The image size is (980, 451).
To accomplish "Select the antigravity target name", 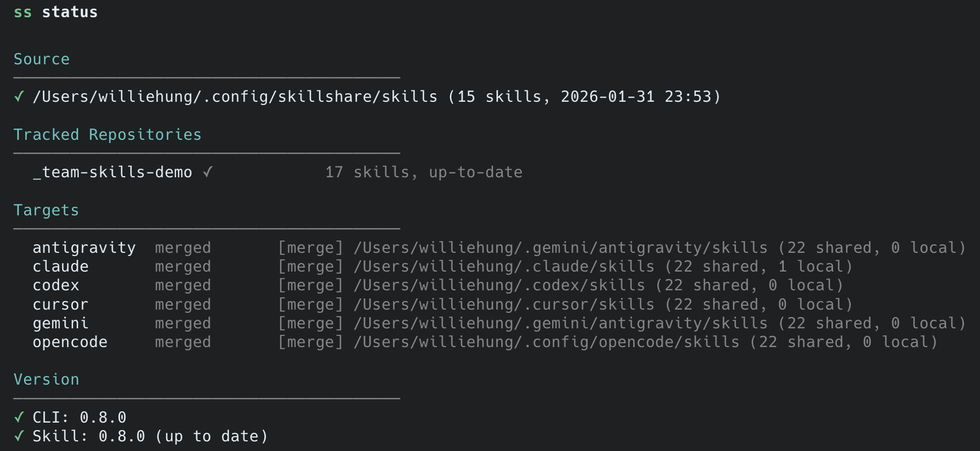I will tap(84, 247).
